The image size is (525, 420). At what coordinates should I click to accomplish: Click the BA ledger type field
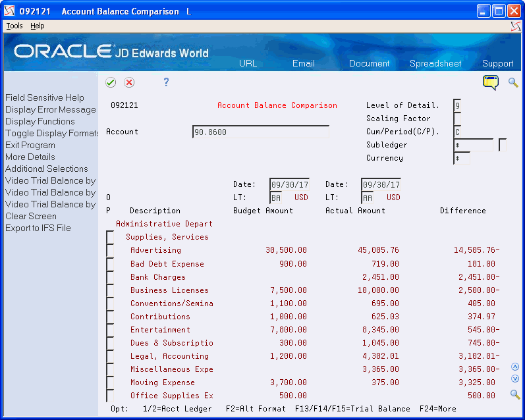[275, 197]
